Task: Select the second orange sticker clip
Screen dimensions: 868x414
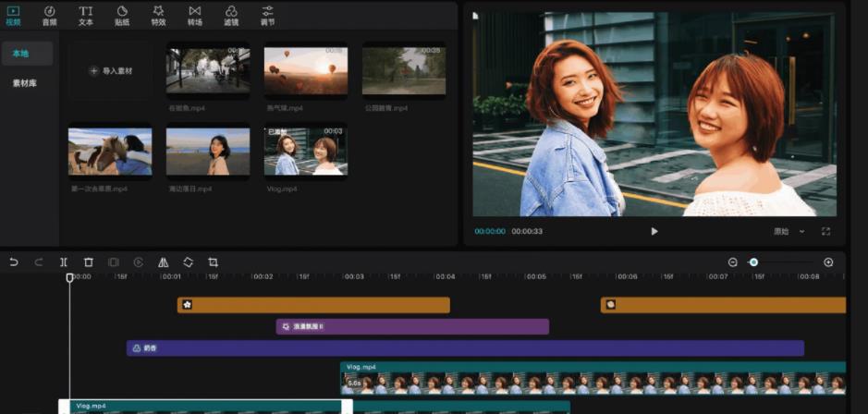Action: pyautogui.click(x=723, y=305)
